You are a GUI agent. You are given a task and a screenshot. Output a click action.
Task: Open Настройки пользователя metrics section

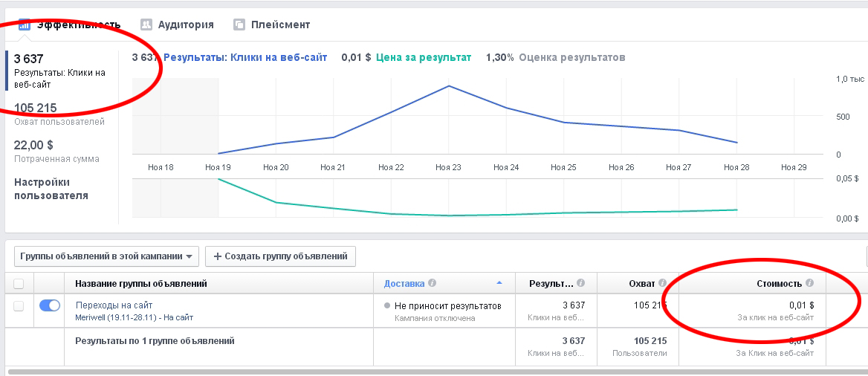click(x=51, y=189)
